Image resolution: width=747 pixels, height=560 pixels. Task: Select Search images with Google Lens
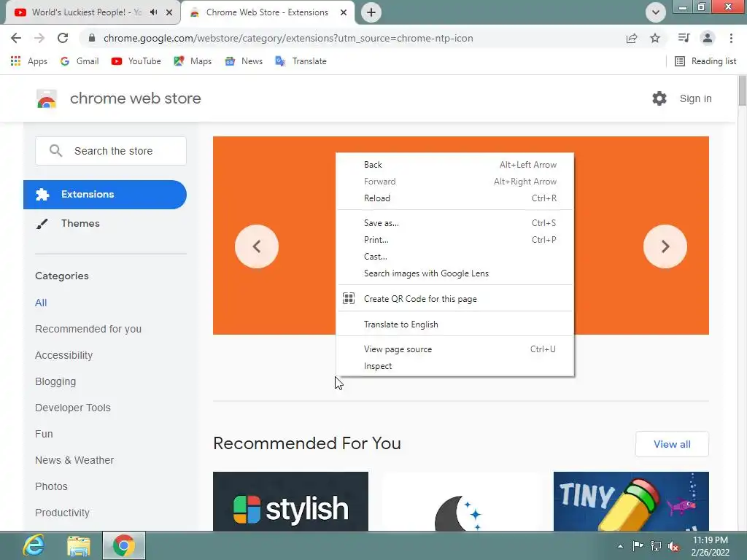455,273
